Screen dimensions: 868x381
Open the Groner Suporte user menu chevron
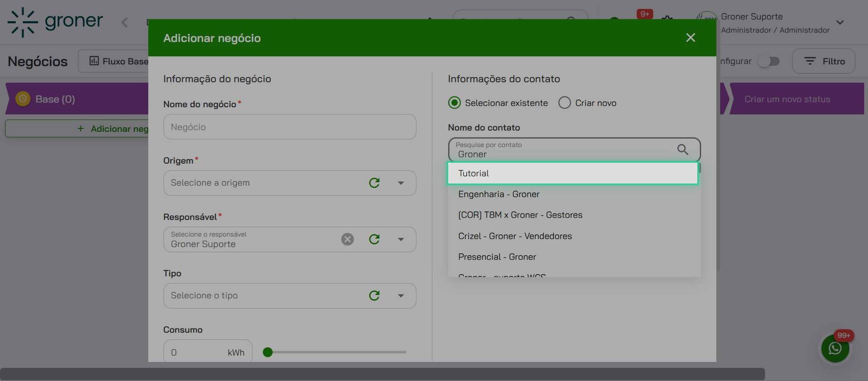click(x=840, y=22)
